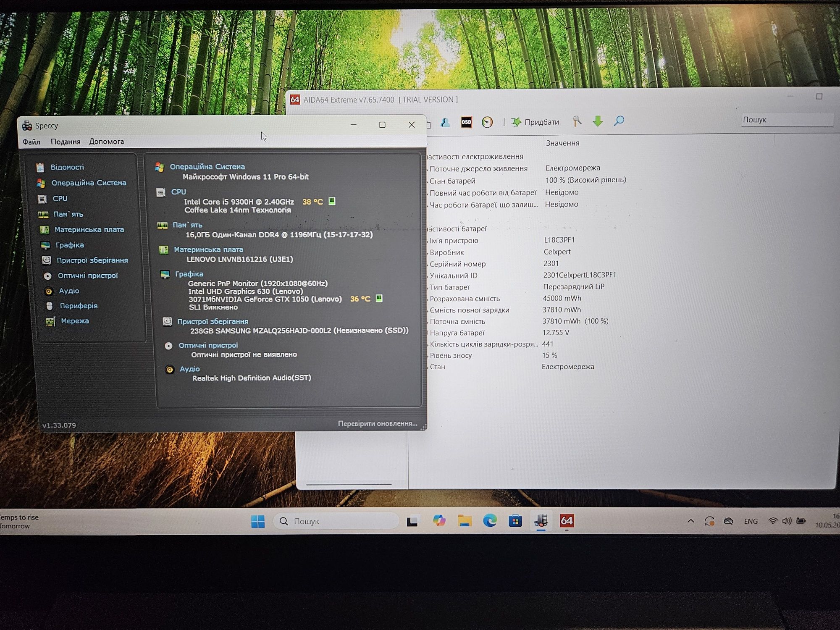Viewport: 840px width, 630px height.
Task: Click the magnifier search icon in AIDA64
Action: pos(619,121)
